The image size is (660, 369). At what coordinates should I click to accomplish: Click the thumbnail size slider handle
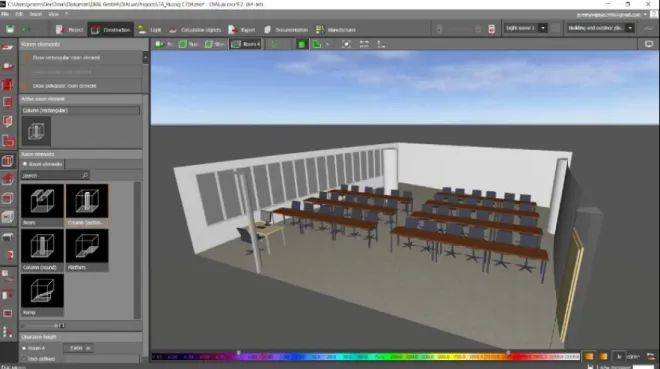pos(56,325)
